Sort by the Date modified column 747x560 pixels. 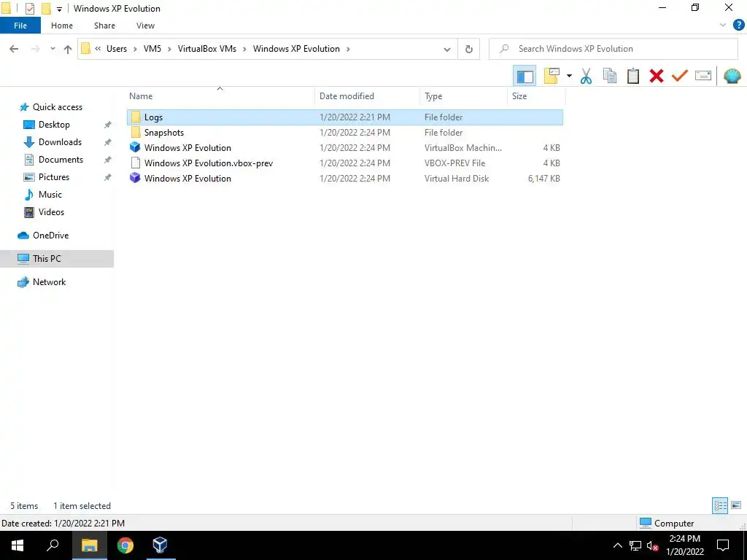pyautogui.click(x=368, y=96)
